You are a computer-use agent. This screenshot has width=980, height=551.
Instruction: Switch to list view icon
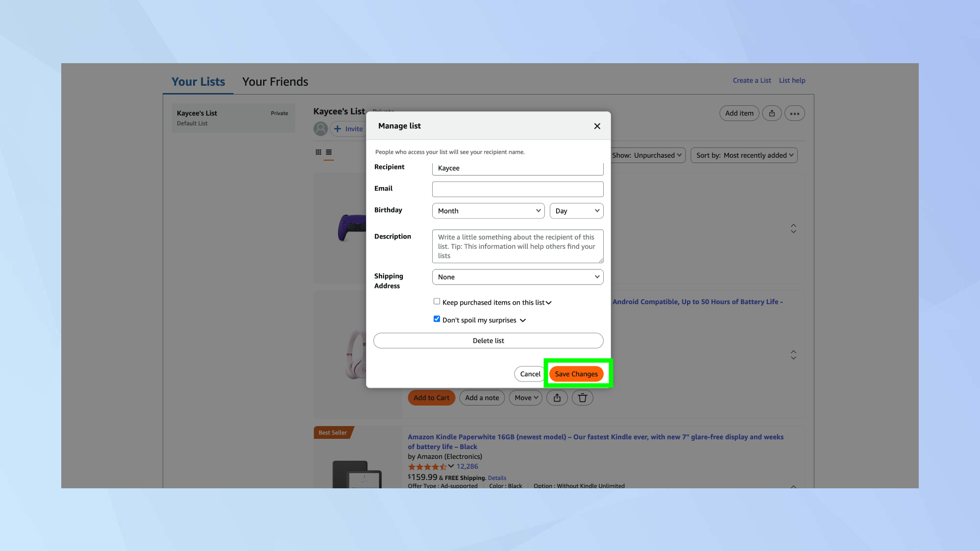(329, 152)
